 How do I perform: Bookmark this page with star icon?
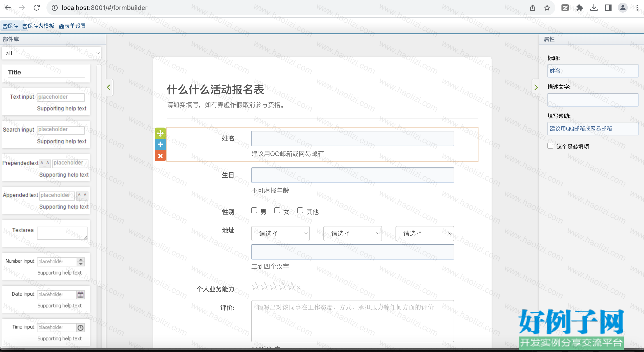click(547, 8)
